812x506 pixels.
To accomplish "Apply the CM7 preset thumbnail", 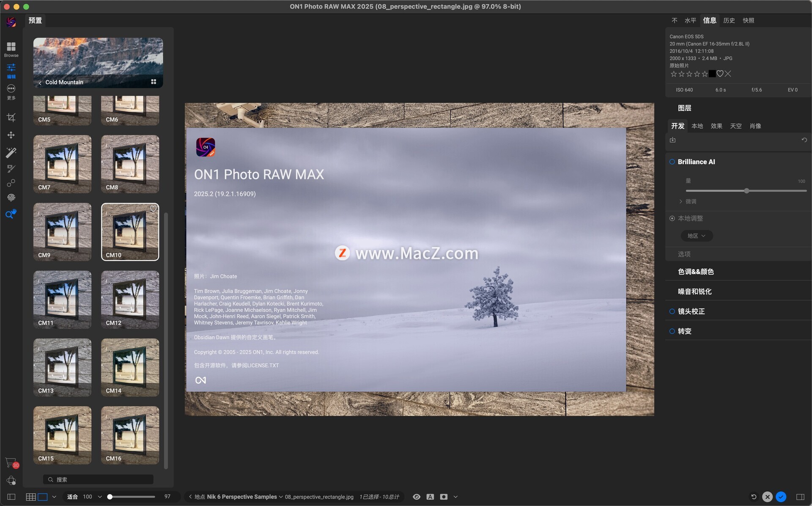I will [62, 164].
